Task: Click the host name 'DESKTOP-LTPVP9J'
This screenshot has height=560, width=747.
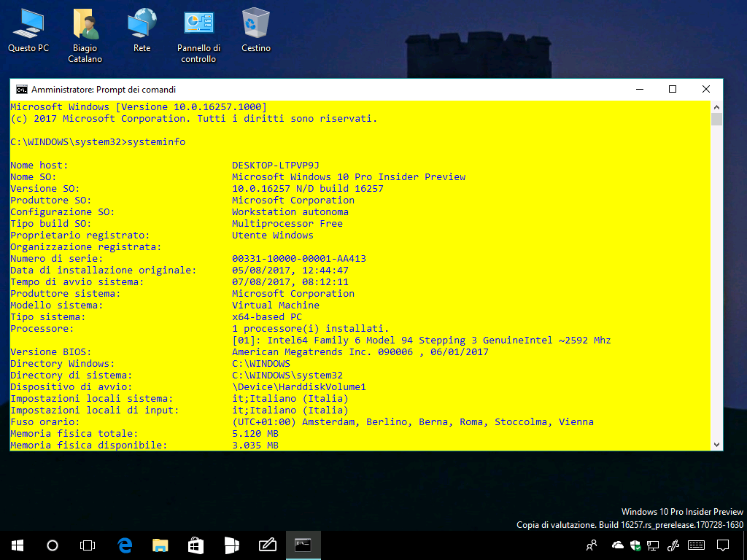Action: 275,166
